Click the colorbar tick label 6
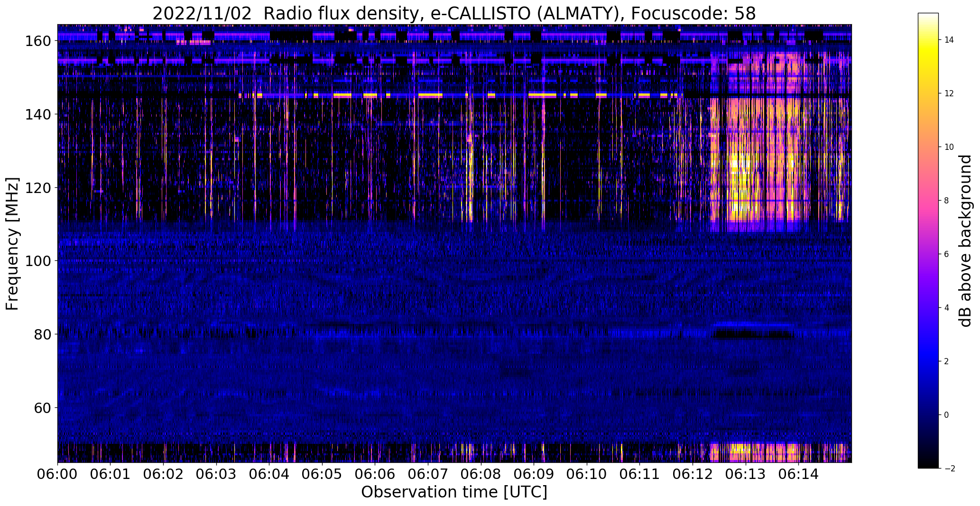 click(x=947, y=254)
